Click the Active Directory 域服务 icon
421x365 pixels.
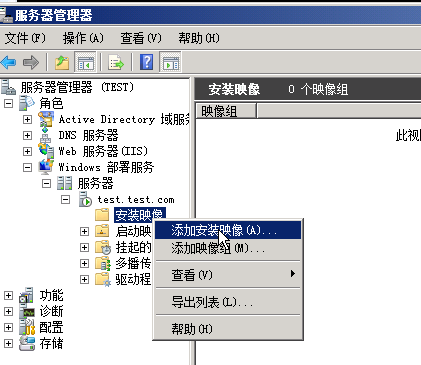pyautogui.click(x=46, y=119)
